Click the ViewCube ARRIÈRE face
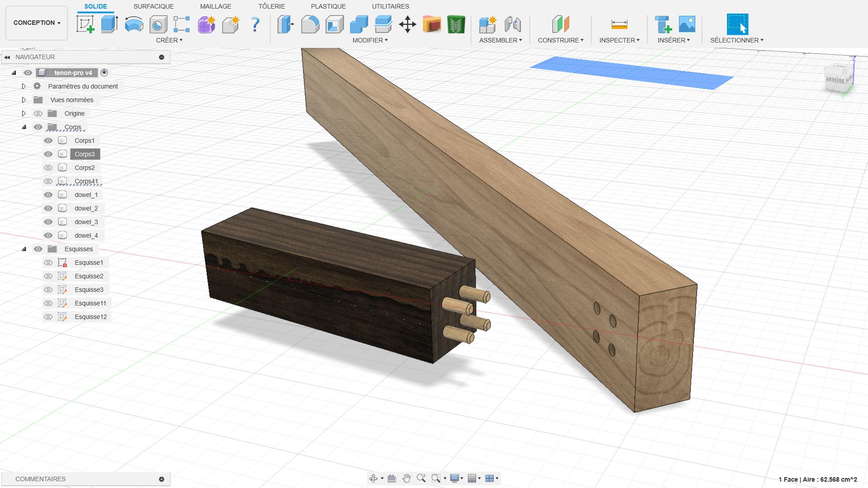 coord(835,80)
